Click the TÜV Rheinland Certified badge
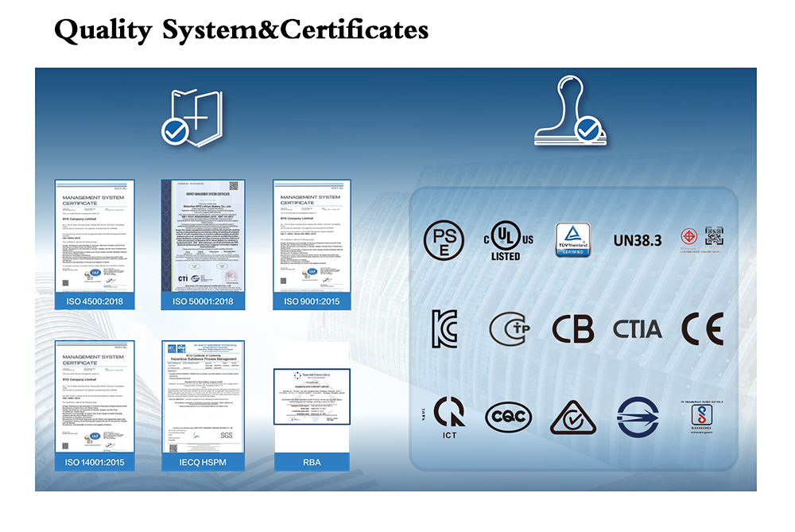795x532 pixels. coord(573,239)
